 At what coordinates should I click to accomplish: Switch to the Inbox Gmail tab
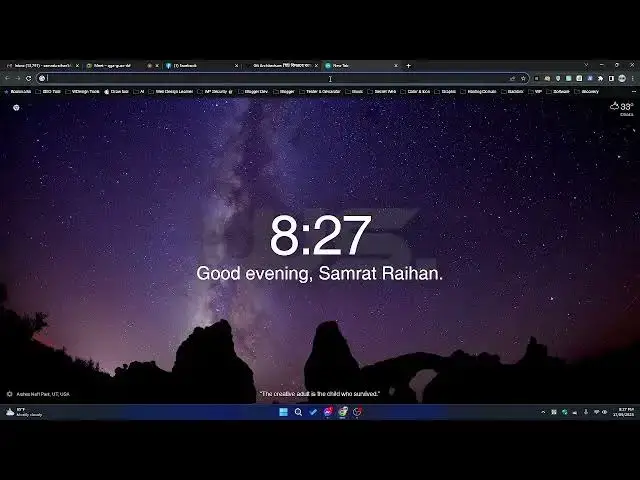click(41, 65)
